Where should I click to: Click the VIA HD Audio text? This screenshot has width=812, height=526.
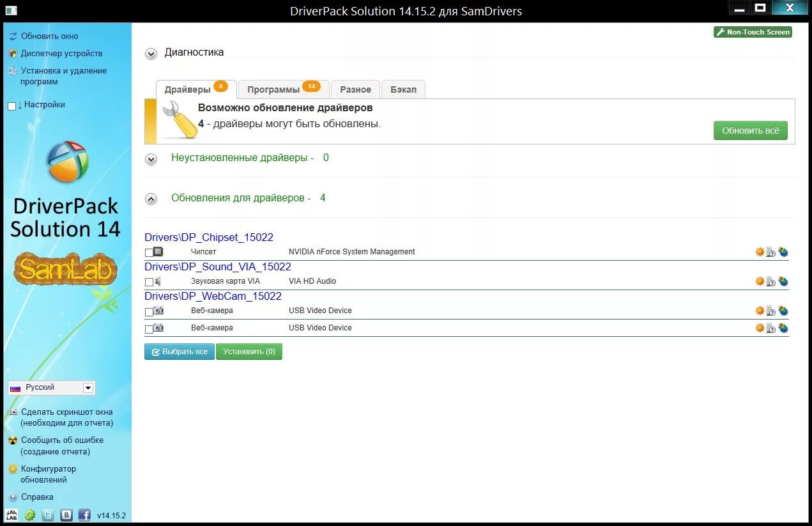pyautogui.click(x=312, y=281)
